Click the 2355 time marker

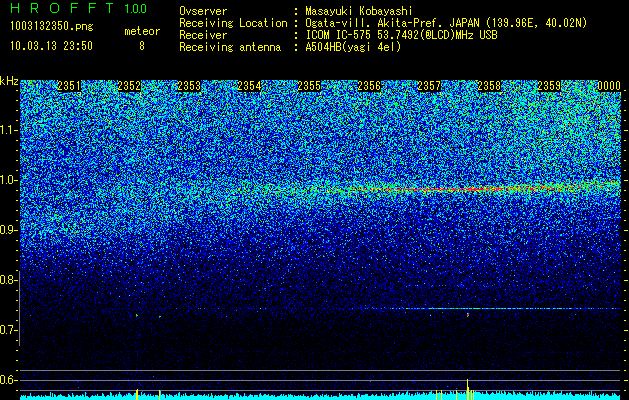tap(309, 86)
